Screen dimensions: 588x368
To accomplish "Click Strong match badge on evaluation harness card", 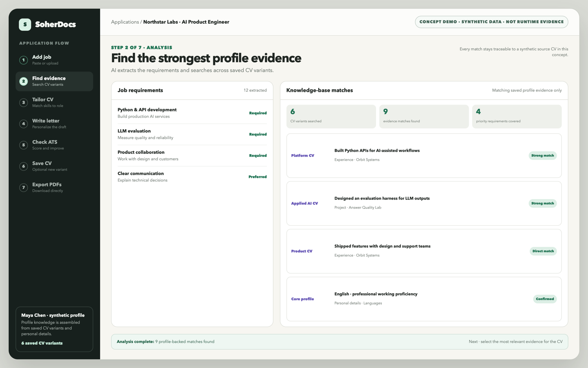I will (x=543, y=204).
